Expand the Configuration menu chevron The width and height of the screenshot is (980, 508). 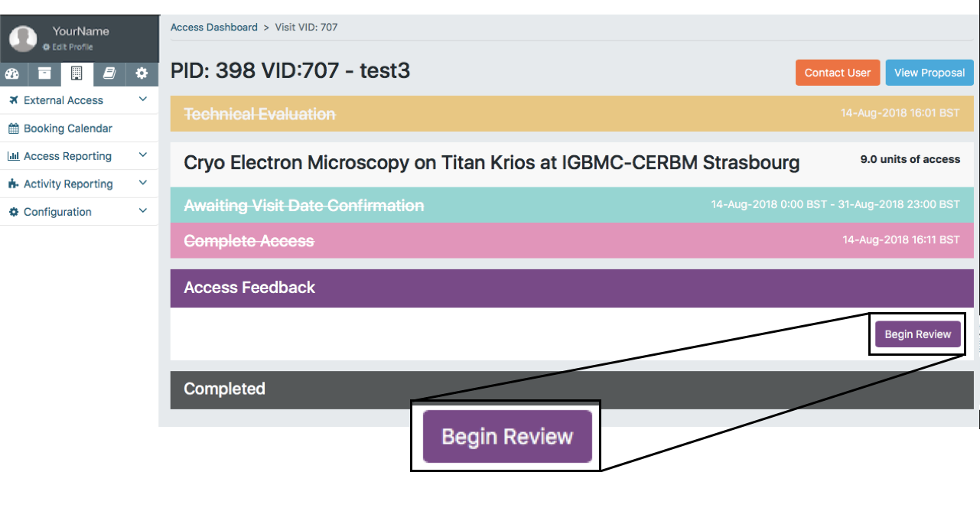tap(143, 211)
